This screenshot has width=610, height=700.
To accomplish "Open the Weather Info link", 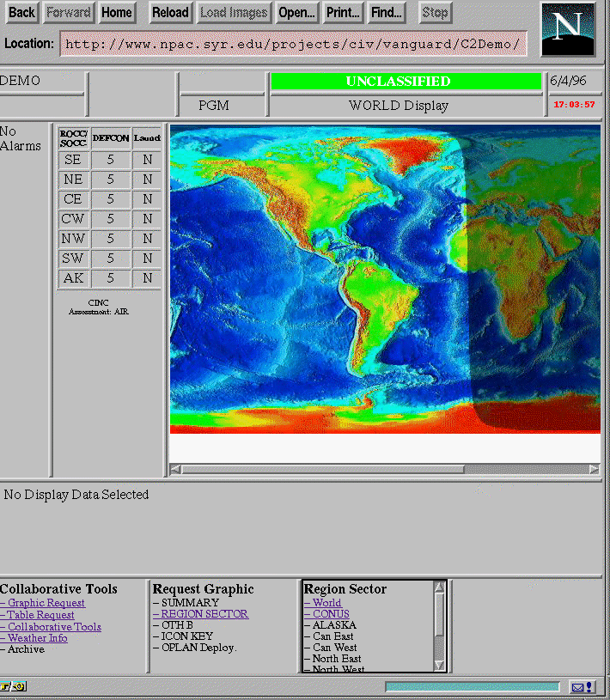I will click(37, 638).
